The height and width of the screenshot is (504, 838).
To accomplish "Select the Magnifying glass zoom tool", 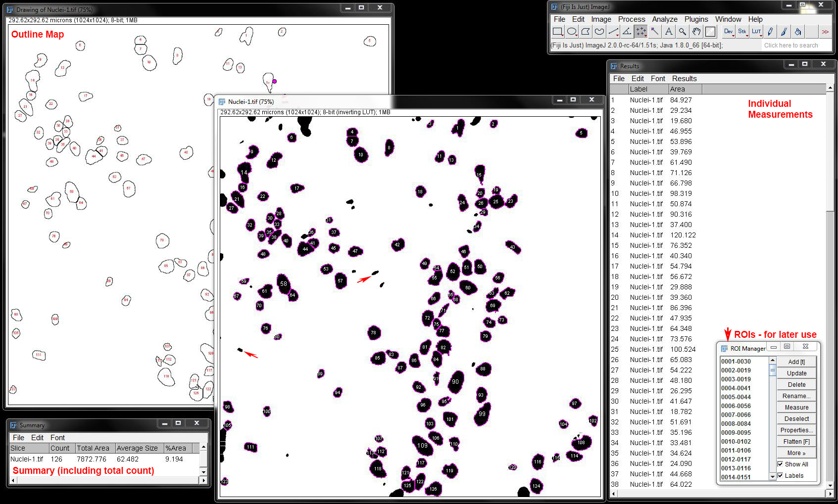I will (x=683, y=31).
